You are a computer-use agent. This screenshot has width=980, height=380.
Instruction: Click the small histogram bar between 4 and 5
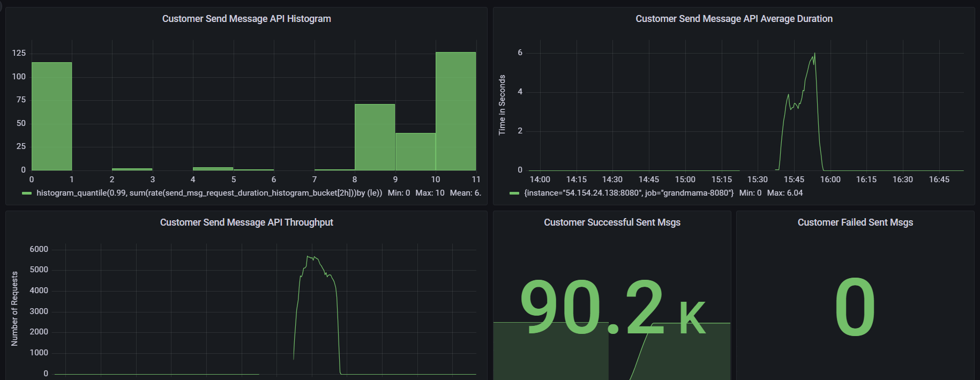click(x=213, y=169)
